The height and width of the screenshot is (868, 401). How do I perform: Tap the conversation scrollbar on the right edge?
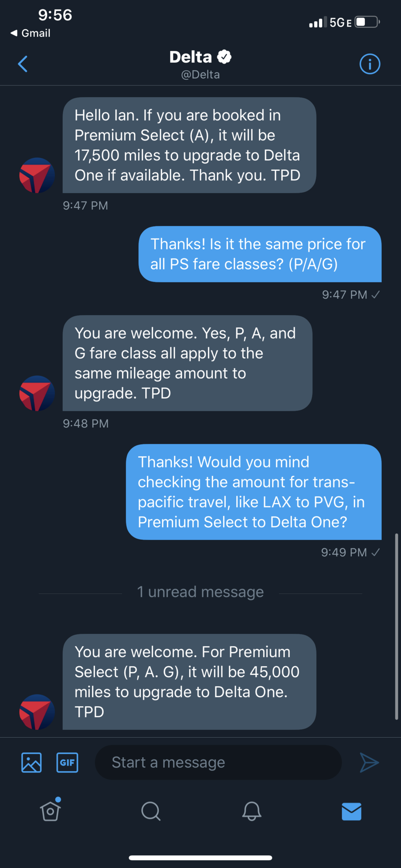coord(396,626)
